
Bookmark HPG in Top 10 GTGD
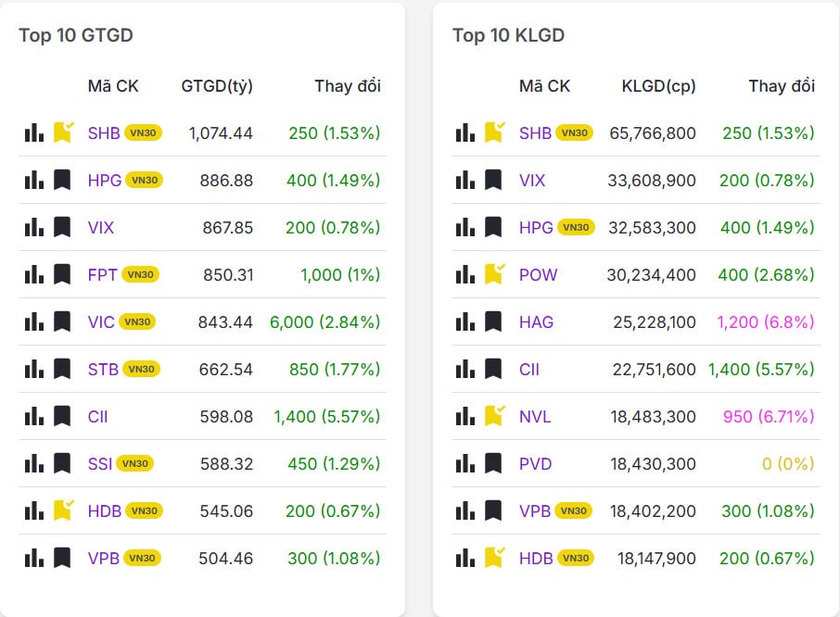click(x=62, y=180)
